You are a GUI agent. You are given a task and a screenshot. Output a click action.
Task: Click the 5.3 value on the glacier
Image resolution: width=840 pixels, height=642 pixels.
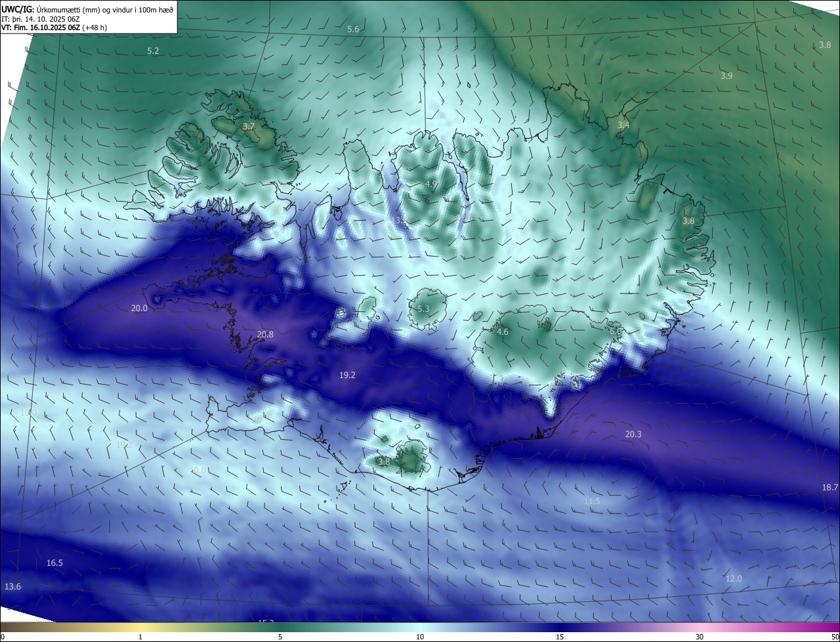click(423, 309)
